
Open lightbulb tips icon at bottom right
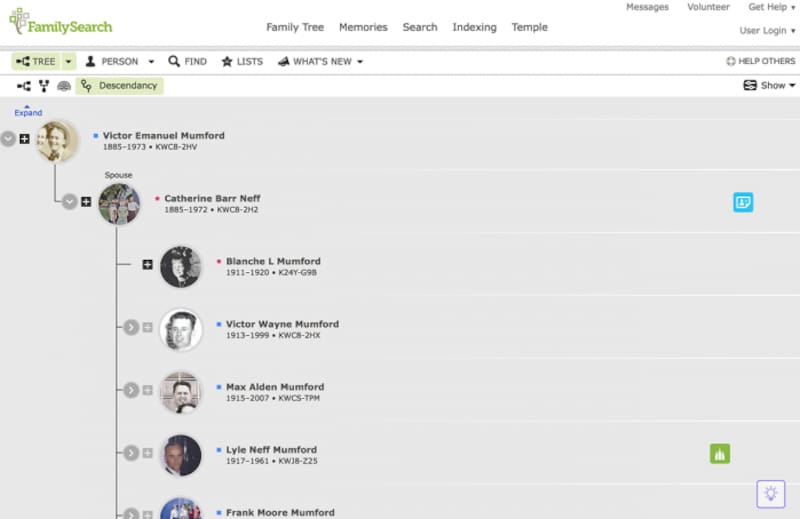point(769,493)
